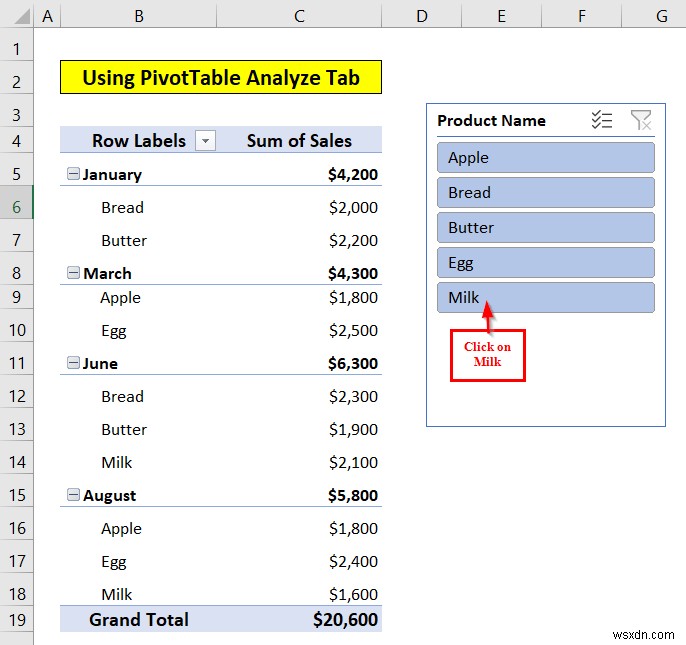
Task: Open Row Labels filter dropdown
Action: pyautogui.click(x=205, y=141)
